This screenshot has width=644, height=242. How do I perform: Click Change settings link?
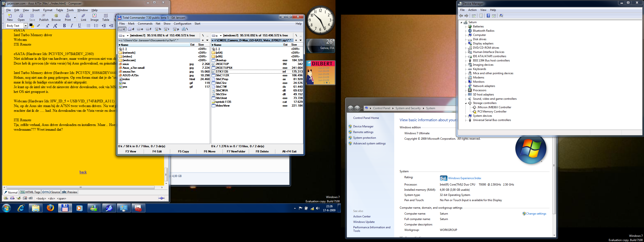click(536, 214)
